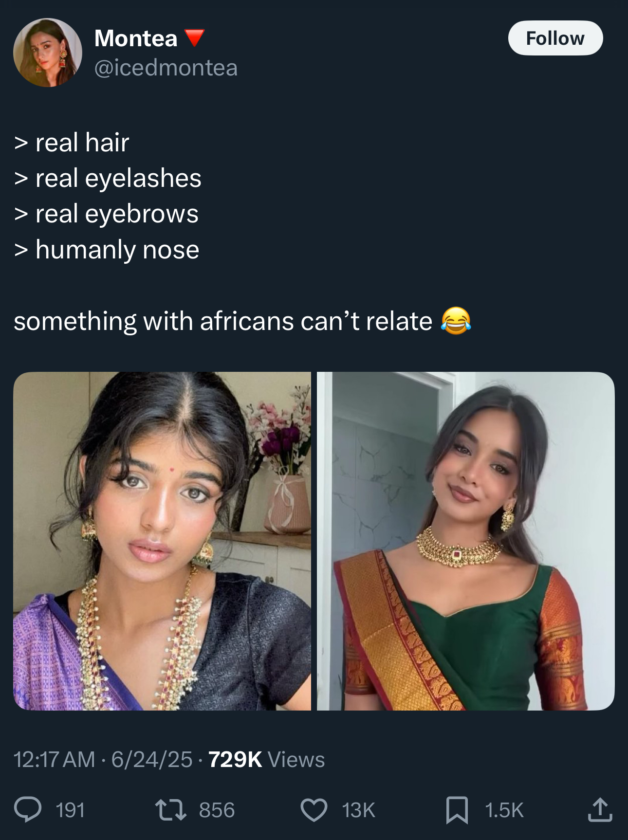Image resolution: width=628 pixels, height=840 pixels.
Task: Click the 13K likes count
Action: (x=358, y=810)
